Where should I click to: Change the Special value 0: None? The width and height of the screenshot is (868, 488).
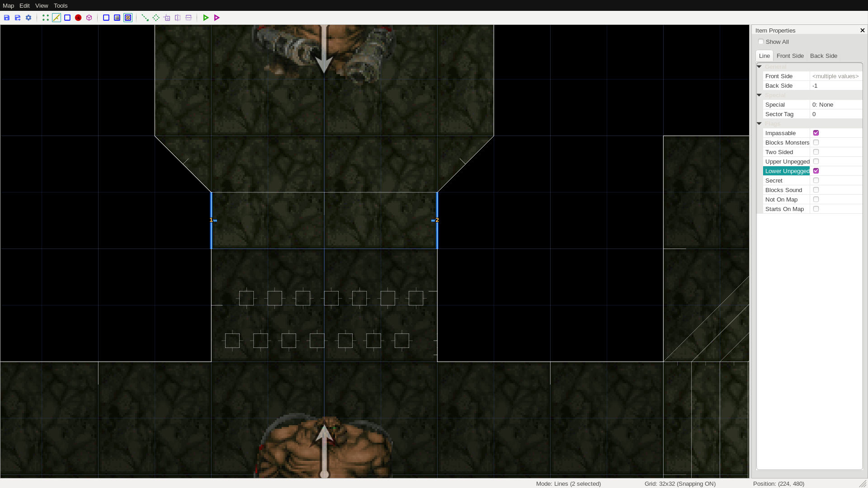click(x=835, y=104)
